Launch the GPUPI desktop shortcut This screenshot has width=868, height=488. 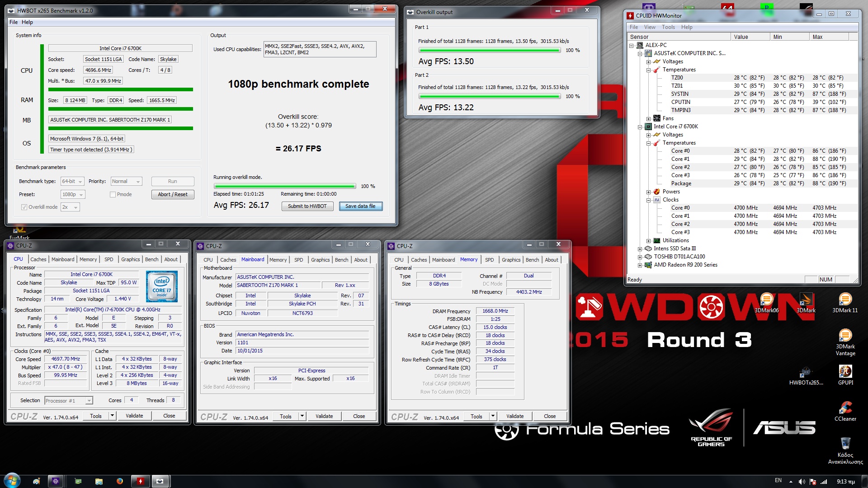845,375
